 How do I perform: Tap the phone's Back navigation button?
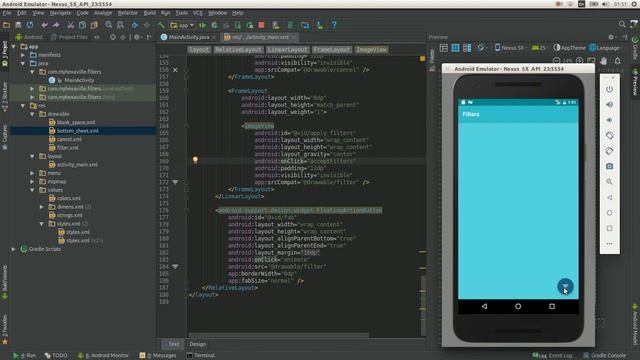click(484, 306)
